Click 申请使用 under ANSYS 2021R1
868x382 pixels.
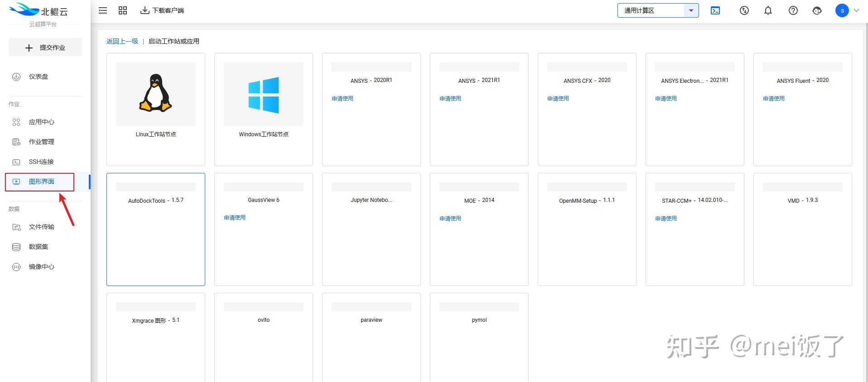pyautogui.click(x=450, y=99)
